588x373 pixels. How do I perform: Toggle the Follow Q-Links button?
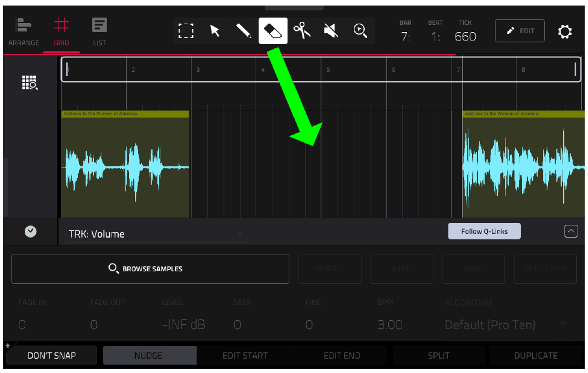tap(484, 231)
